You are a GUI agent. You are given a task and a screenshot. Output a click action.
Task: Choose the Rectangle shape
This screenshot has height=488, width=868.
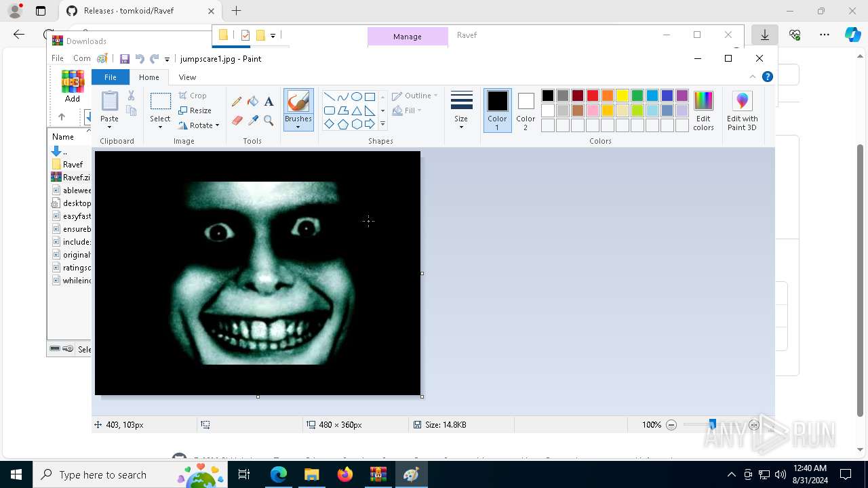[370, 97]
